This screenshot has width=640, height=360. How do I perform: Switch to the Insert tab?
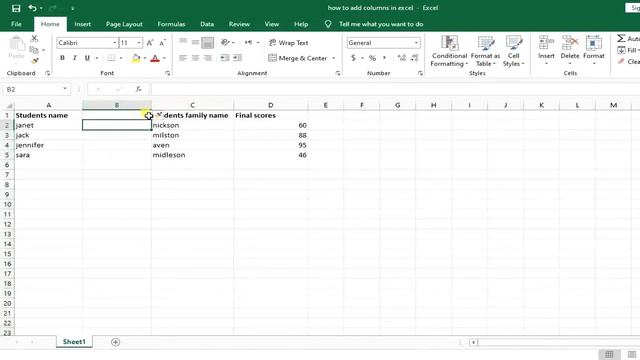[x=82, y=24]
